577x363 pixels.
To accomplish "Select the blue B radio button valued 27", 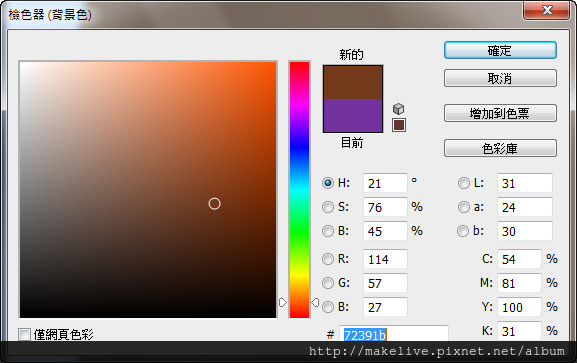I will [x=328, y=307].
